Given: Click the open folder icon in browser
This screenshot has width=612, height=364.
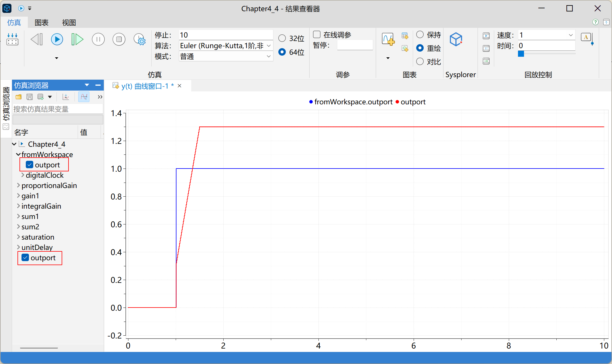Looking at the screenshot, I should [19, 97].
